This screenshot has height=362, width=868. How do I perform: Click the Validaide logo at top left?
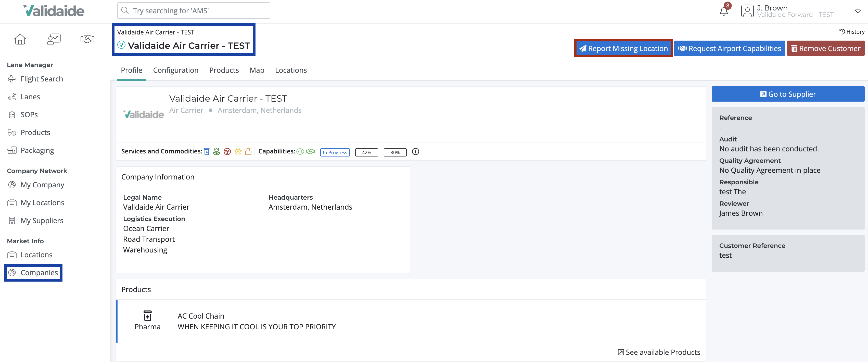tap(54, 11)
